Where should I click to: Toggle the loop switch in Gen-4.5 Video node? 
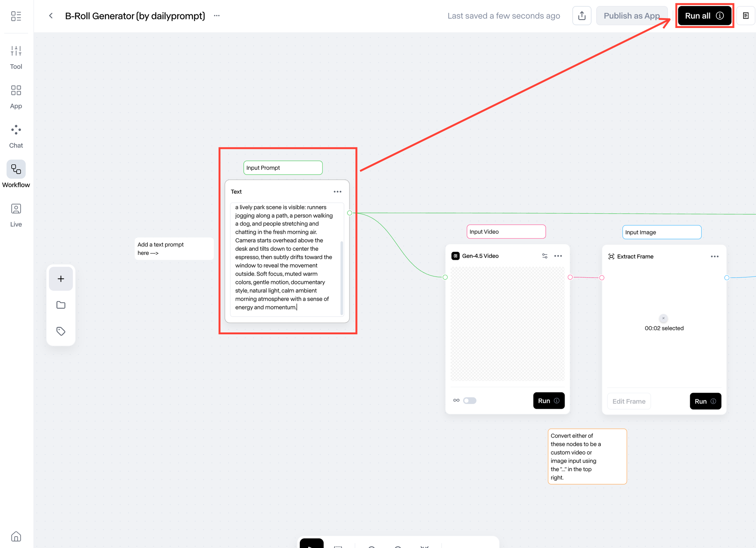[x=470, y=401]
